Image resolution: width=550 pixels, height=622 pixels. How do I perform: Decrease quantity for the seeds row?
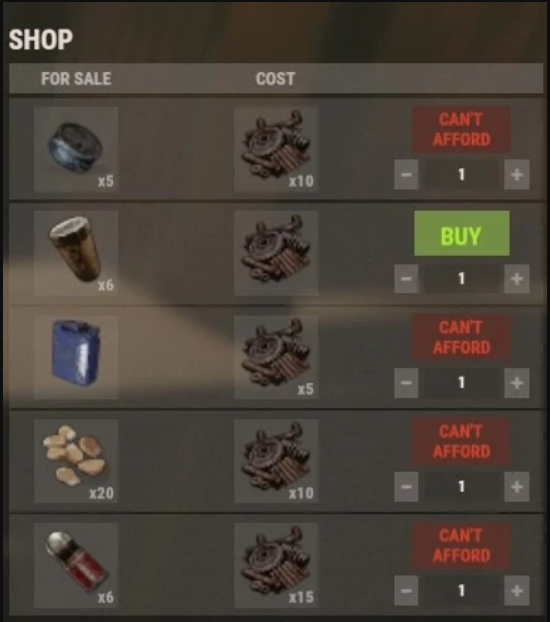[x=406, y=486]
